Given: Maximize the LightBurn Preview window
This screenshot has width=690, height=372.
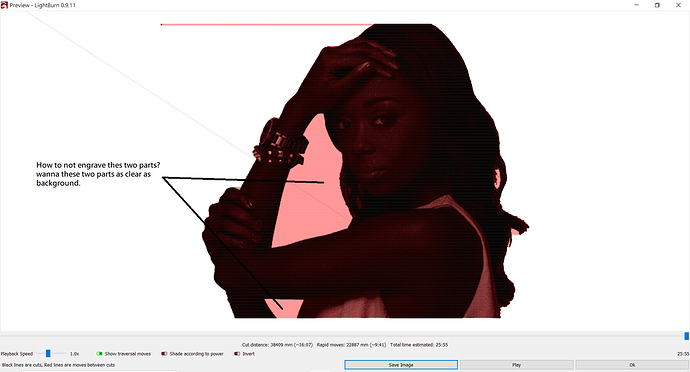Looking at the screenshot, I should click(657, 5).
